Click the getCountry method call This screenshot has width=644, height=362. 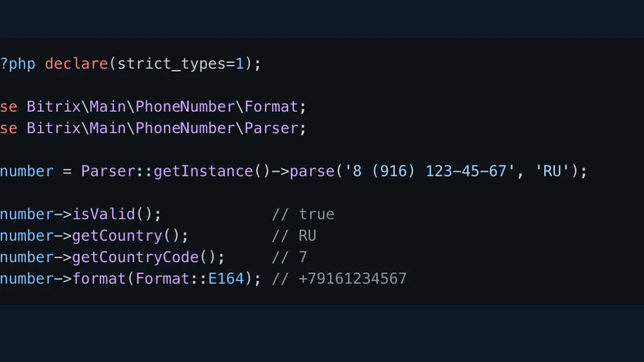coord(117,236)
